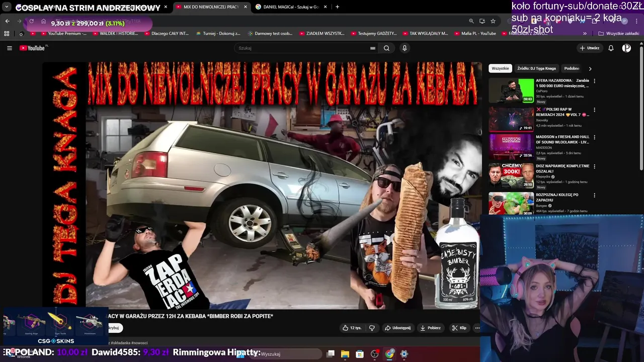This screenshot has height=362, width=644.
Task: Click the Klepsydra channel name
Action: (544, 177)
